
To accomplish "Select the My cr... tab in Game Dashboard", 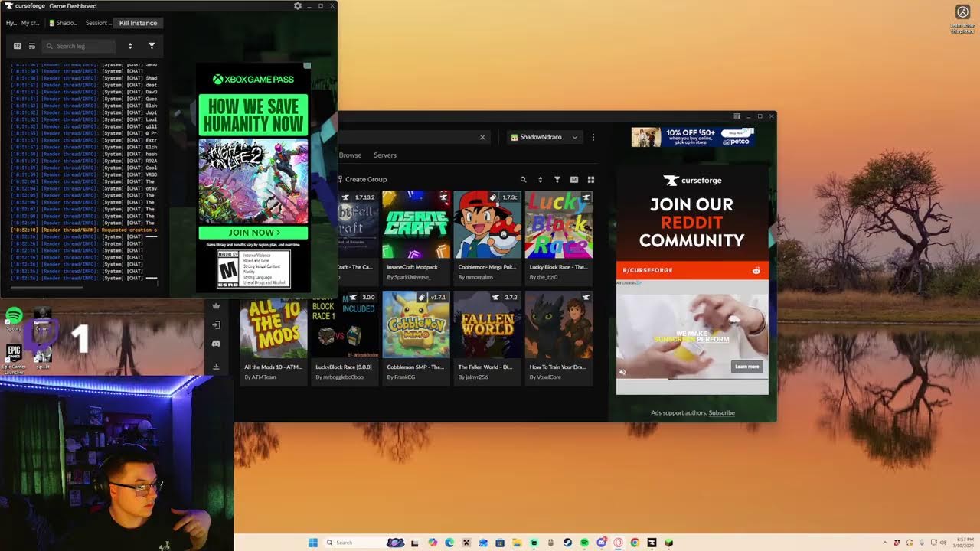I will coord(31,23).
